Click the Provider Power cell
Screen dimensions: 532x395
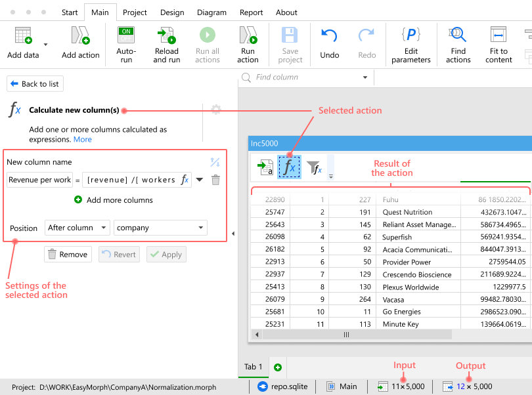coord(418,262)
